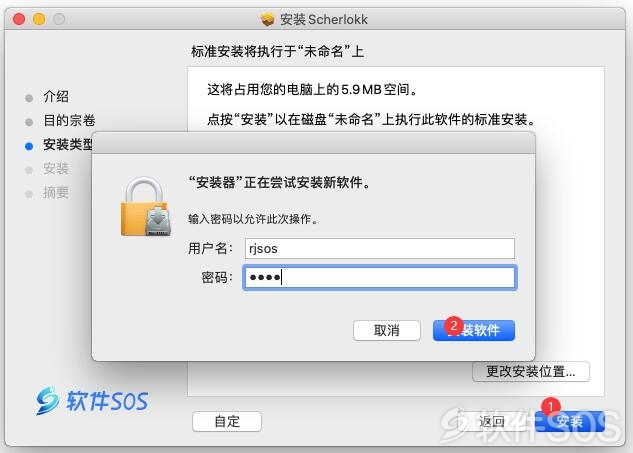Click the 返回 button
Screen dimensions: 633x453
[492, 421]
